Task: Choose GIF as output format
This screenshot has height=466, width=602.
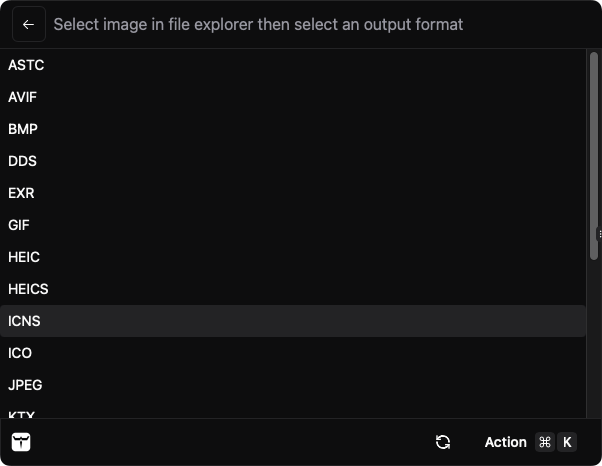Action: (19, 225)
